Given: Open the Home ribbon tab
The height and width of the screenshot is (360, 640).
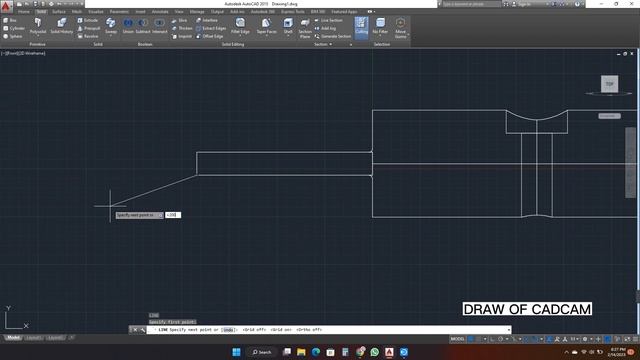Looking at the screenshot, I should (x=24, y=12).
